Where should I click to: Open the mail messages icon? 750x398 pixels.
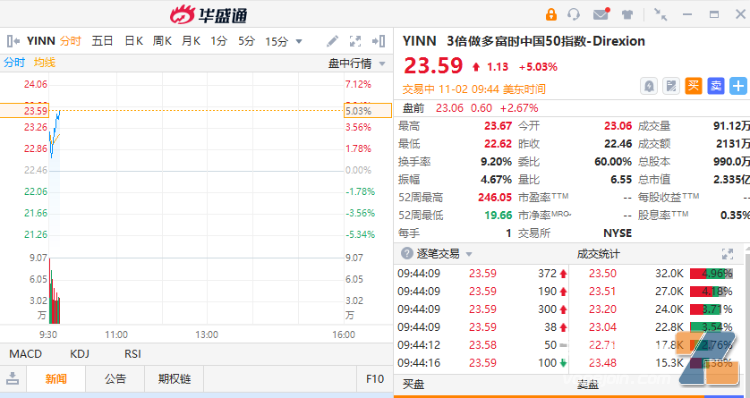click(601, 14)
